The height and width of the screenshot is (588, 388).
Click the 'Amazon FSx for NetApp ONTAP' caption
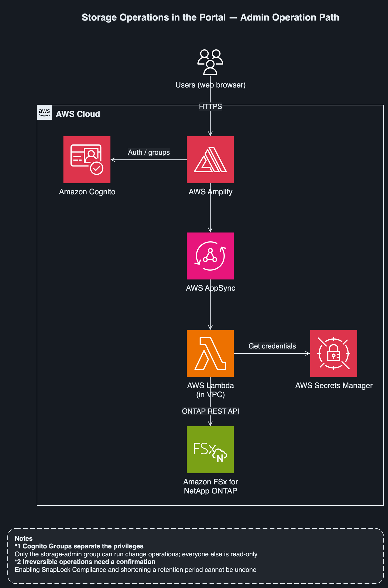(x=210, y=486)
